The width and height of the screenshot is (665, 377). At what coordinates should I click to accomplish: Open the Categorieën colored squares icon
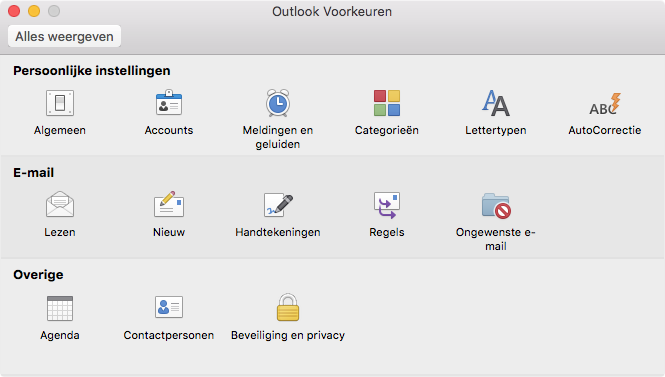point(387,103)
